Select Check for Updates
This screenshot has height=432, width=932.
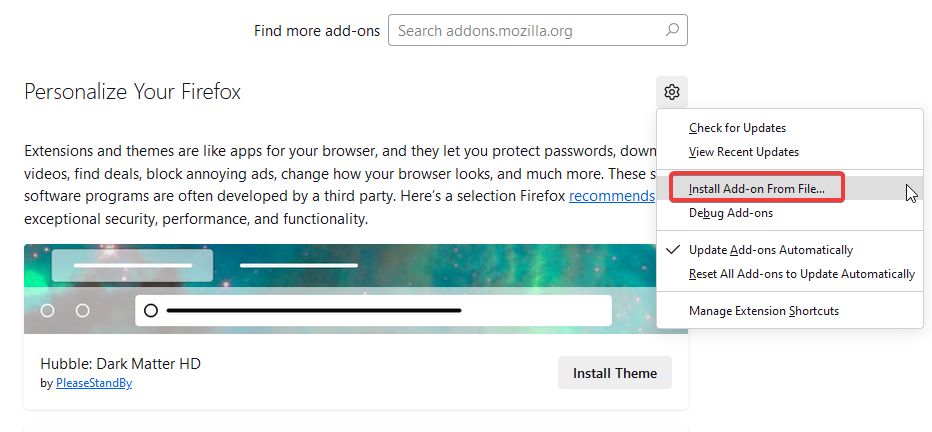click(737, 128)
